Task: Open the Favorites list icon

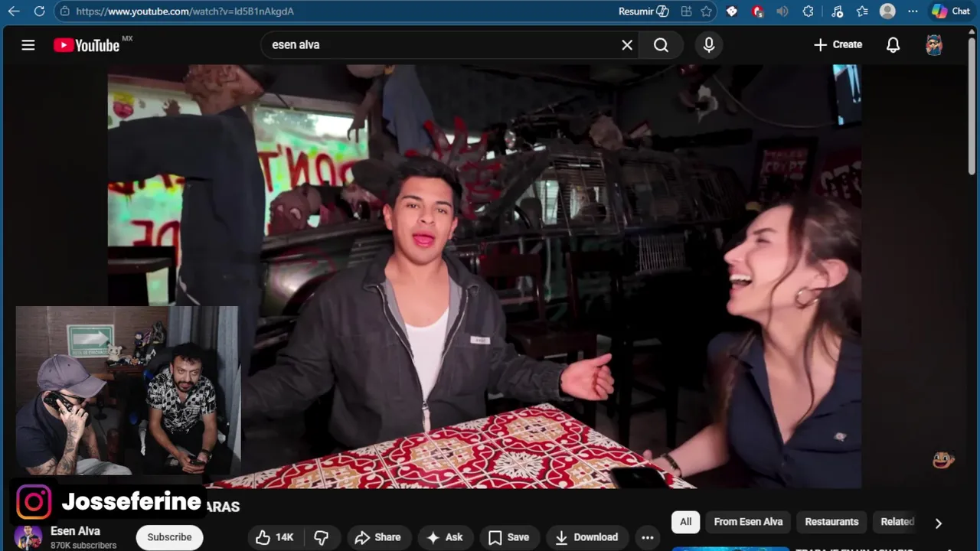Action: tap(862, 11)
